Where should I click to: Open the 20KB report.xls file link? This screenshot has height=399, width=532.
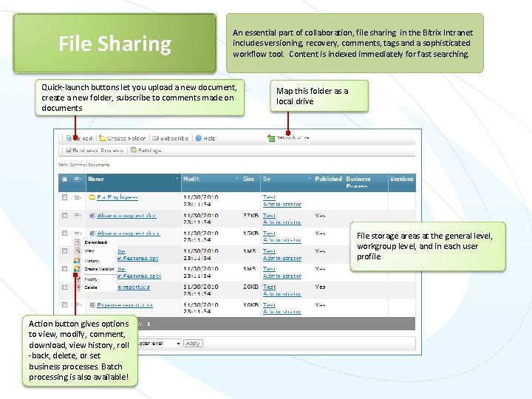(x=133, y=287)
